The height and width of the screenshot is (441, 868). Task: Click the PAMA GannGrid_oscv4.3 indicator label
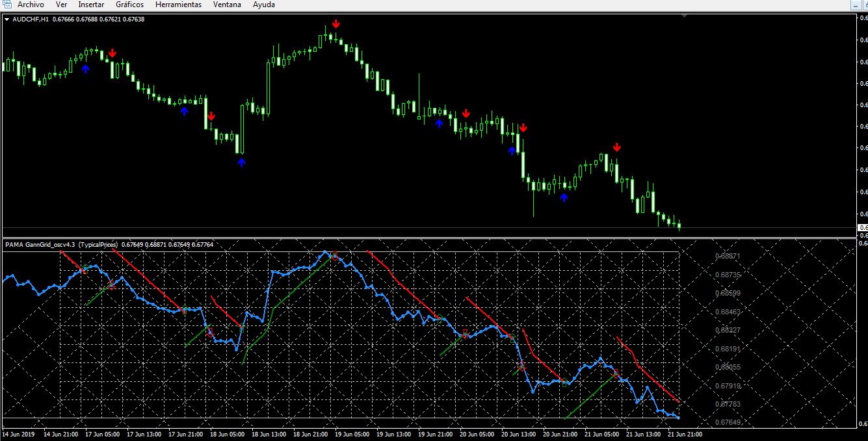40,245
